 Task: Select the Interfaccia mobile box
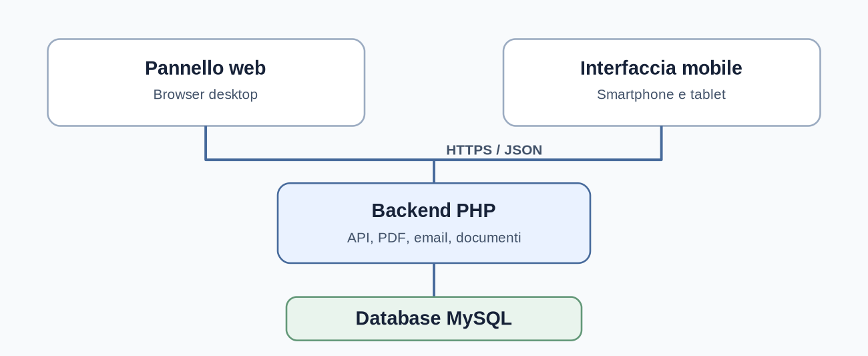pyautogui.click(x=661, y=82)
